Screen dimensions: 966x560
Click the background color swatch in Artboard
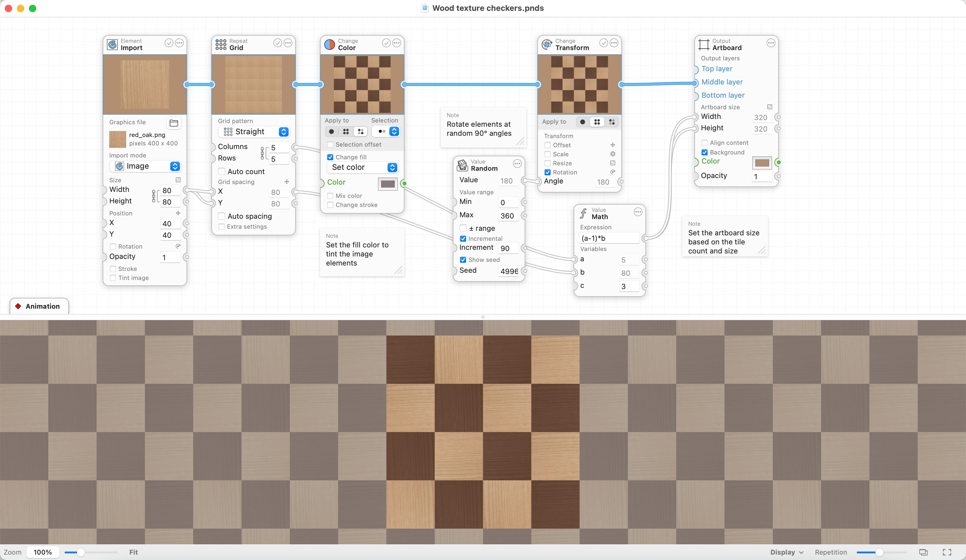[762, 162]
